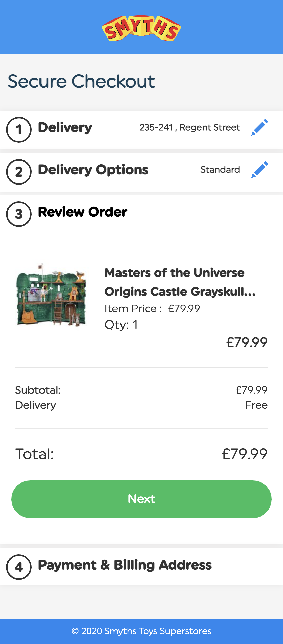283x644 pixels.
Task: Collapse the Review Order section heading
Action: coord(83,212)
